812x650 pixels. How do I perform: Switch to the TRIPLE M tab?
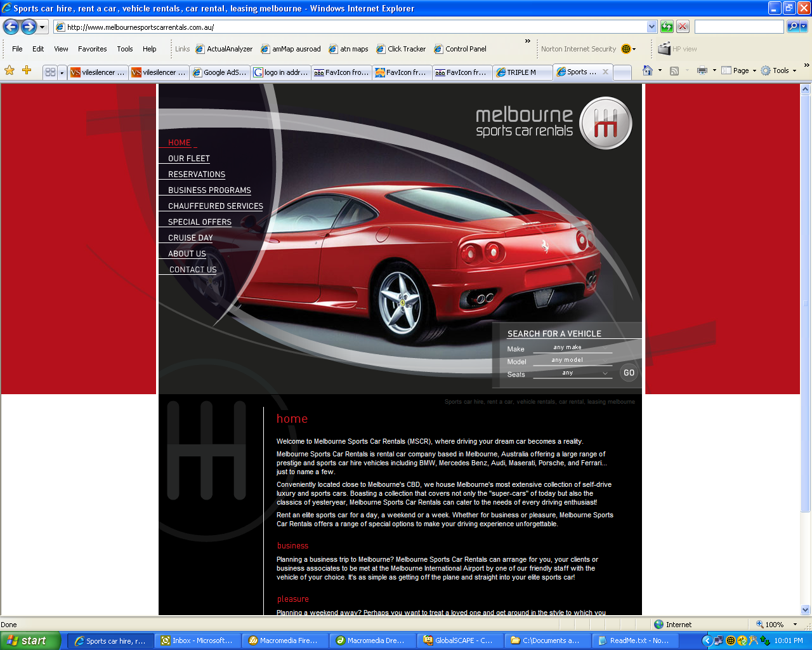tap(522, 72)
